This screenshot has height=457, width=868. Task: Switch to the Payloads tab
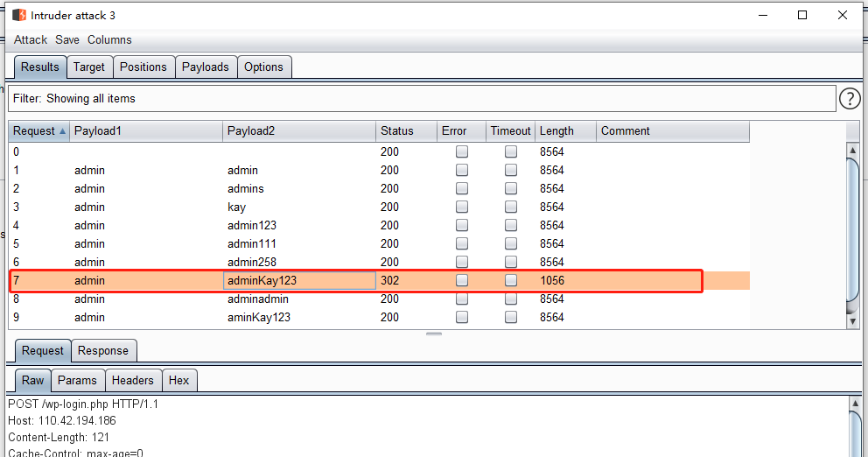point(206,67)
